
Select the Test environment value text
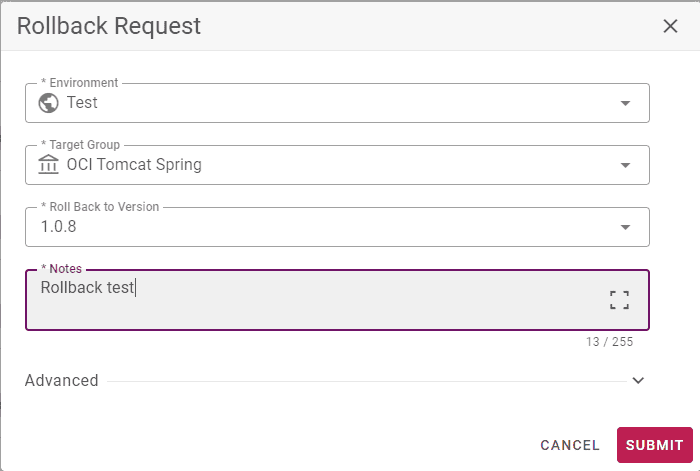click(82, 102)
